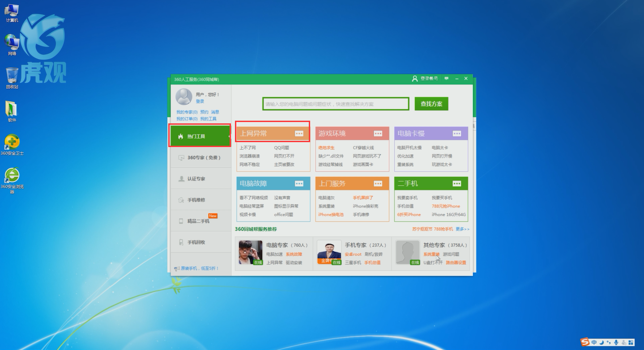The height and width of the screenshot is (350, 644).
Task: Expand the more button on 电脑卡慢 card
Action: (457, 134)
